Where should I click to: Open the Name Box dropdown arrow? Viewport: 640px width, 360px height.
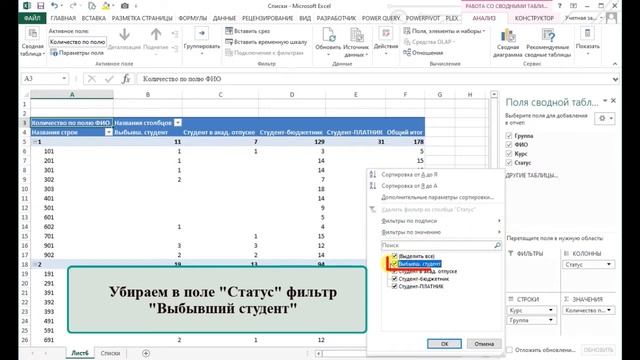tap(64, 78)
